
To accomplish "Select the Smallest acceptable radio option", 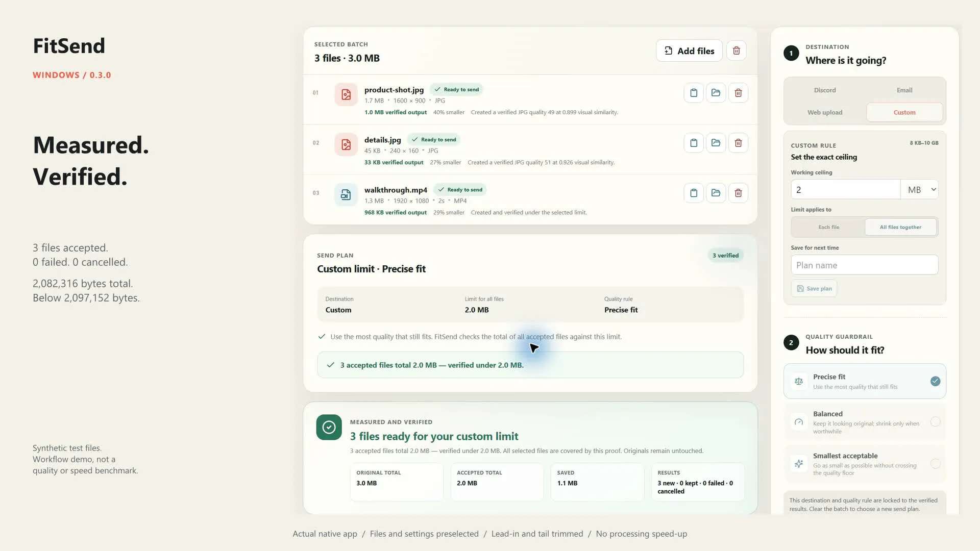I will (x=865, y=464).
